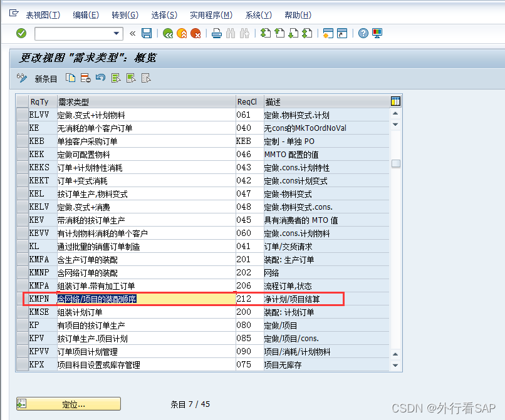Click the Deselect All icon
The height and width of the screenshot is (420, 505).
pyautogui.click(x=146, y=78)
